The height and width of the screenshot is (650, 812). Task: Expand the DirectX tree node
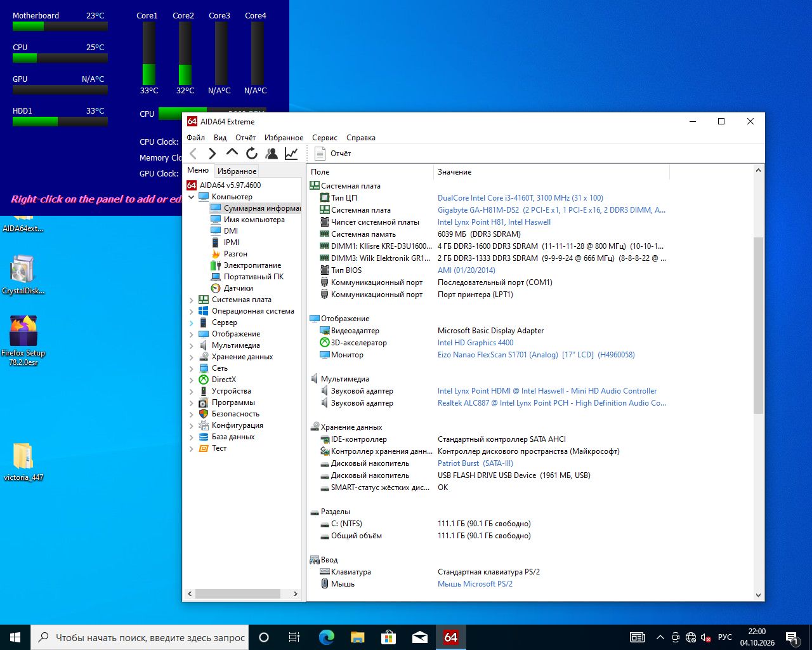[192, 380]
